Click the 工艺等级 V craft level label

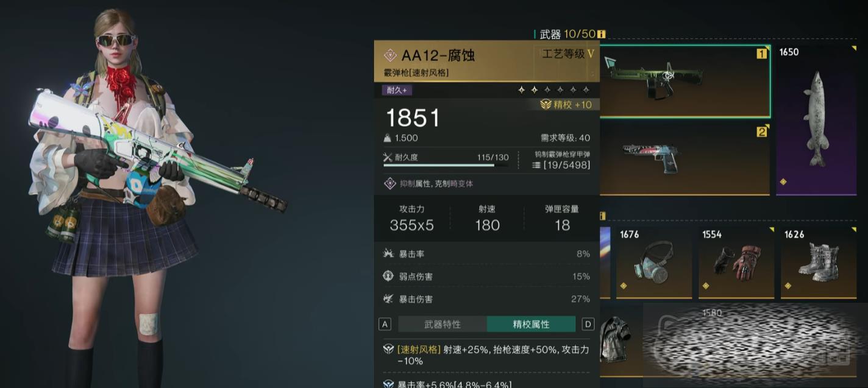[567, 54]
